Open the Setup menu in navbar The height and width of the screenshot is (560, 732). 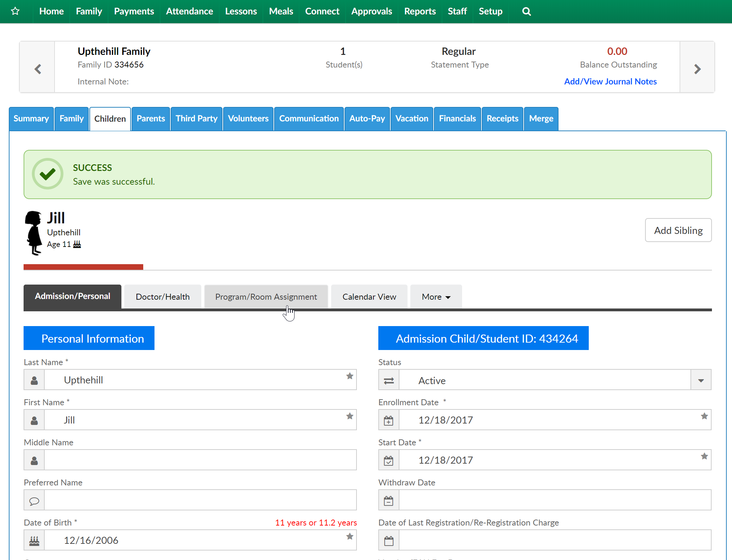[x=490, y=11]
